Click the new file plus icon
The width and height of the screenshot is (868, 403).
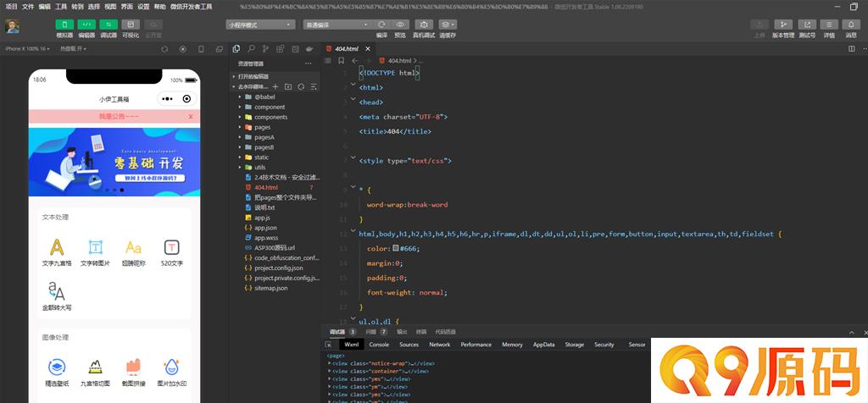point(275,87)
